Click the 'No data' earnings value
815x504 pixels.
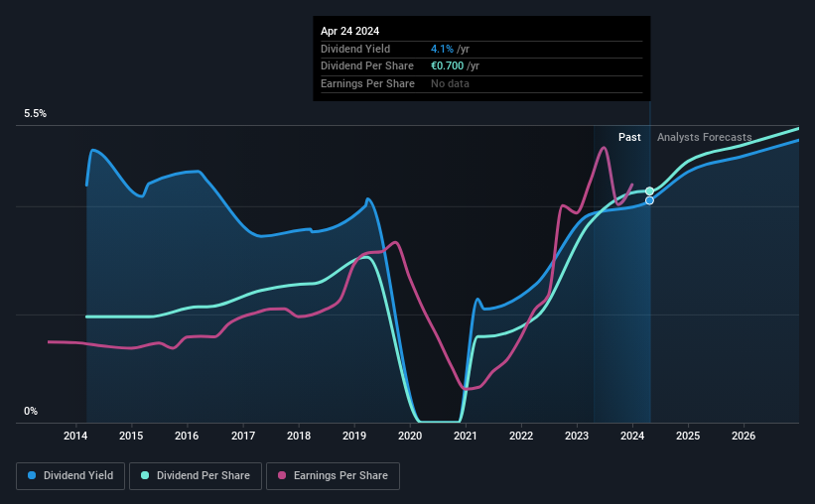coord(450,83)
